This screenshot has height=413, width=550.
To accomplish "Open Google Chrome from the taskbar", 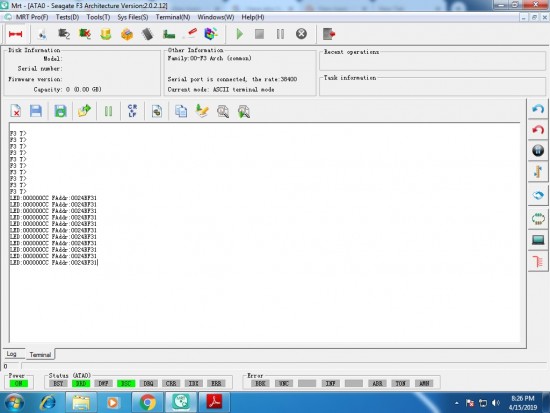I will pos(148,402).
